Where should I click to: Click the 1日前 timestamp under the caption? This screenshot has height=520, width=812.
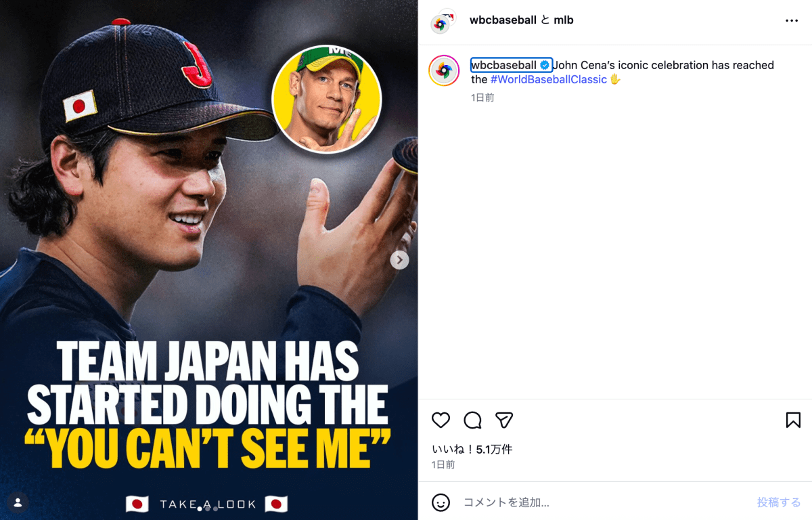[x=482, y=97]
